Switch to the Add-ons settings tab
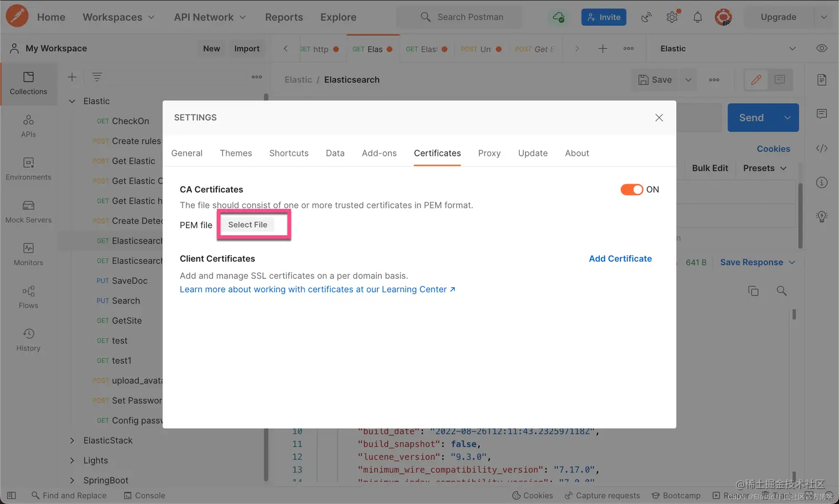 tap(379, 153)
